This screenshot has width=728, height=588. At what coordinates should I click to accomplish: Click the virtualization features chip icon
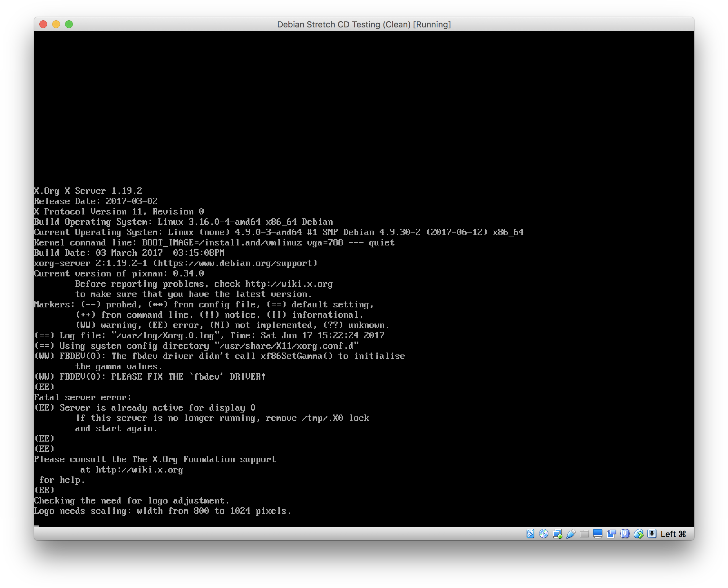click(x=625, y=534)
